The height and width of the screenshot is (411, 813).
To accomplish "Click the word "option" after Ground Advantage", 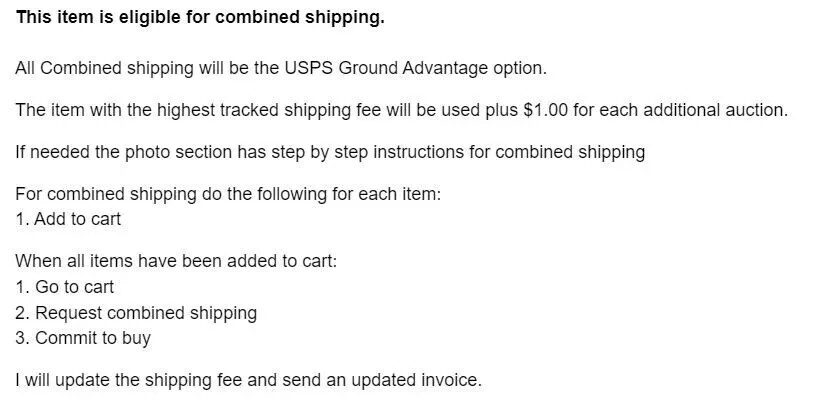I will pos(519,68).
